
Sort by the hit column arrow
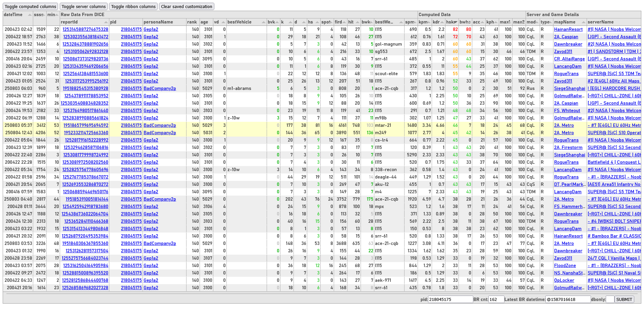tap(358, 22)
